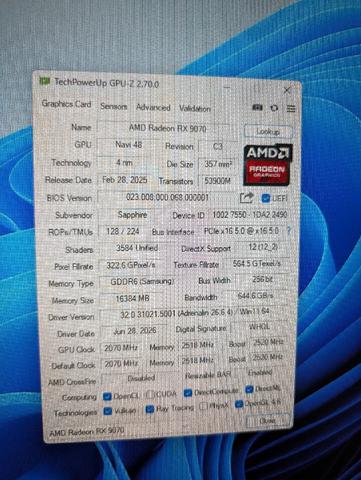Close the GPU-Z window with X
Viewport: 361px width, 480px height.
(x=287, y=90)
